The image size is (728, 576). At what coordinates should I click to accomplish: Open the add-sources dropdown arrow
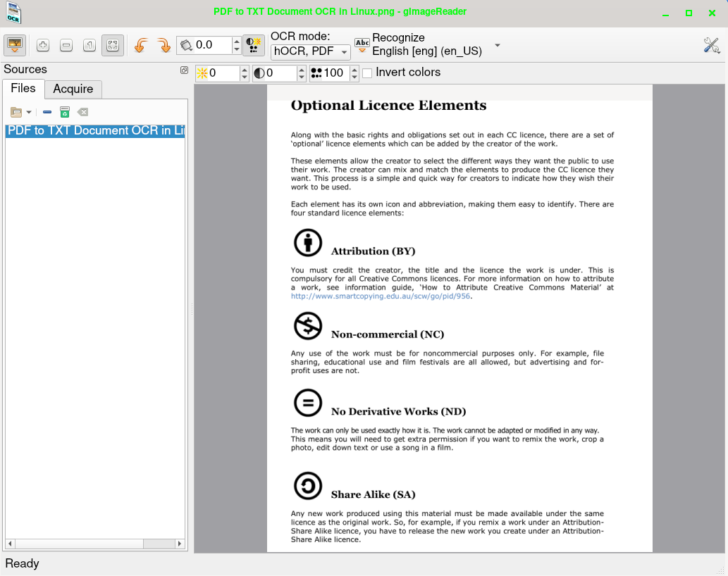[27, 112]
